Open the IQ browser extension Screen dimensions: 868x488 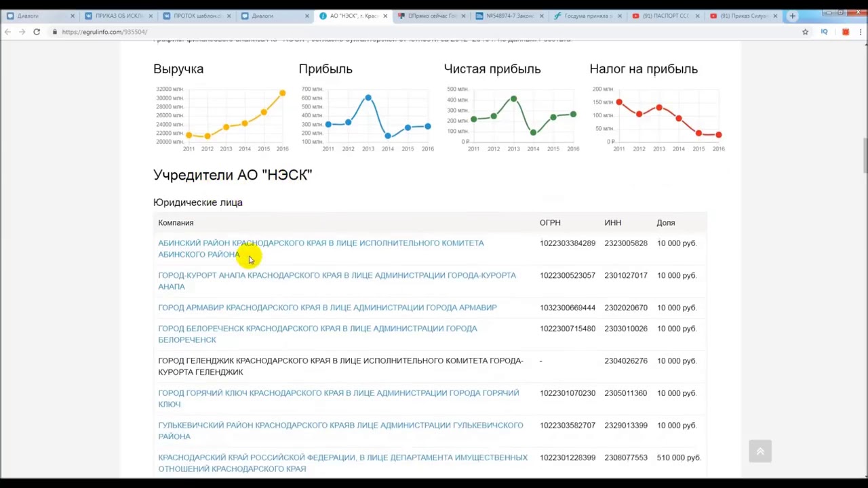click(x=825, y=32)
